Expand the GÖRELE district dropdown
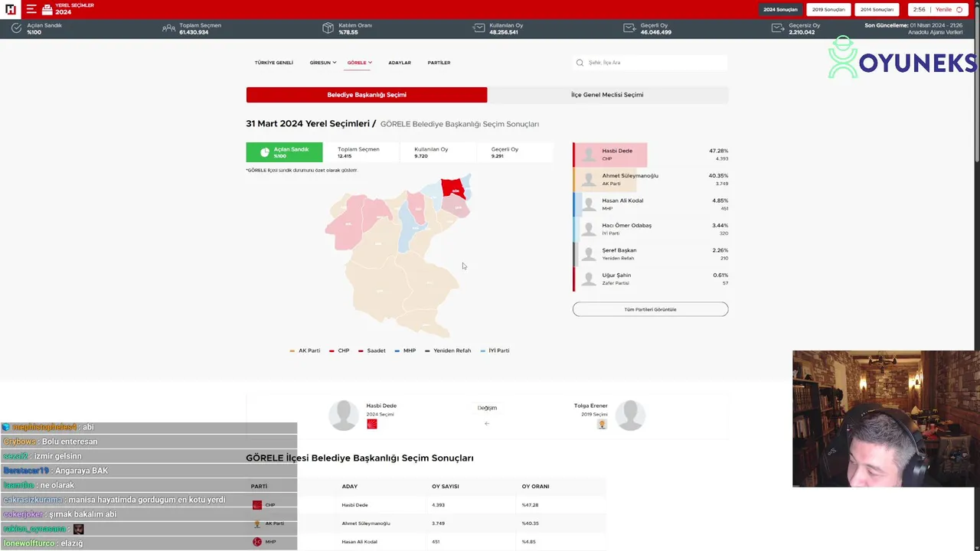 click(x=360, y=63)
